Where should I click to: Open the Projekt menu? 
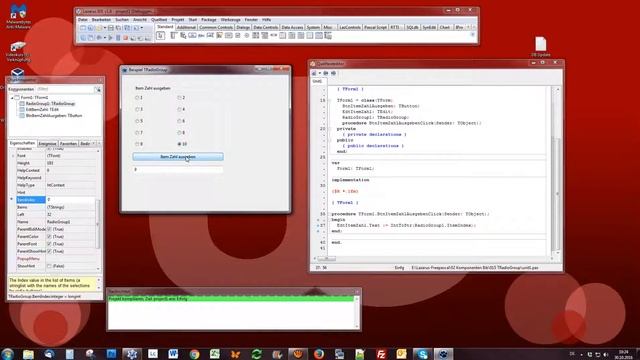tap(178, 20)
